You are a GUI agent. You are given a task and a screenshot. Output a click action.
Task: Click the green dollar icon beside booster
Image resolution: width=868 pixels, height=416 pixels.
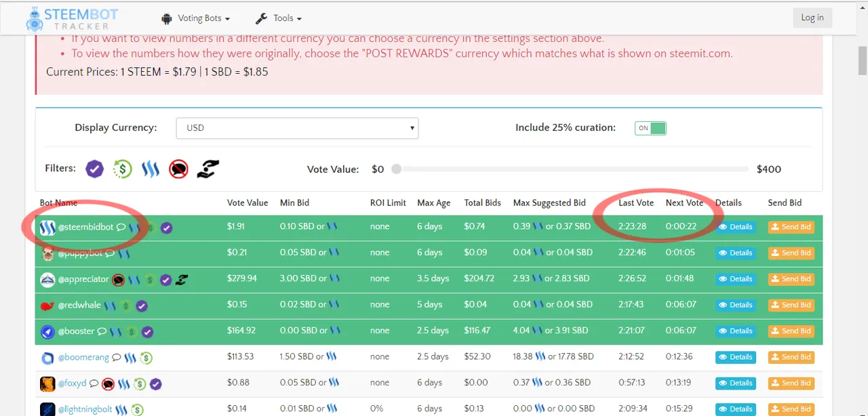(132, 332)
